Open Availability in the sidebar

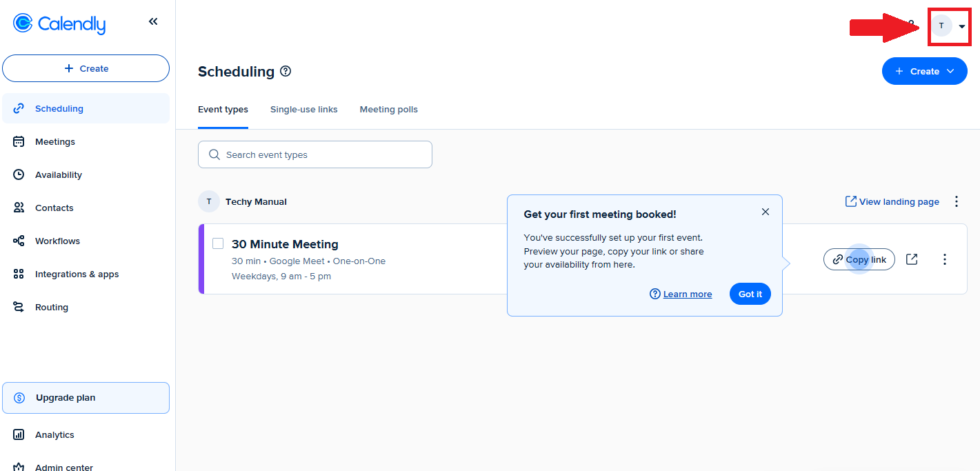click(x=58, y=174)
